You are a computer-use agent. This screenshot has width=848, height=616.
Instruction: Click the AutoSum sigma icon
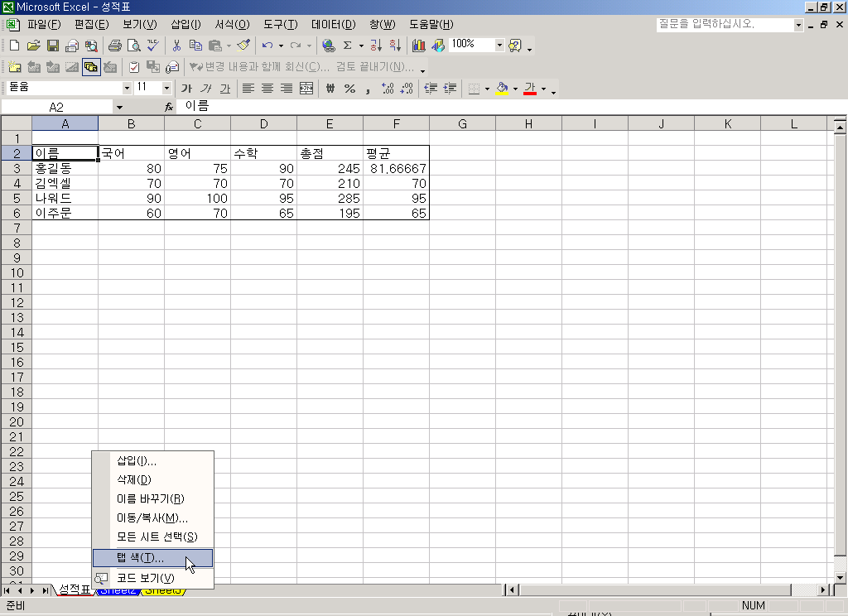point(348,46)
